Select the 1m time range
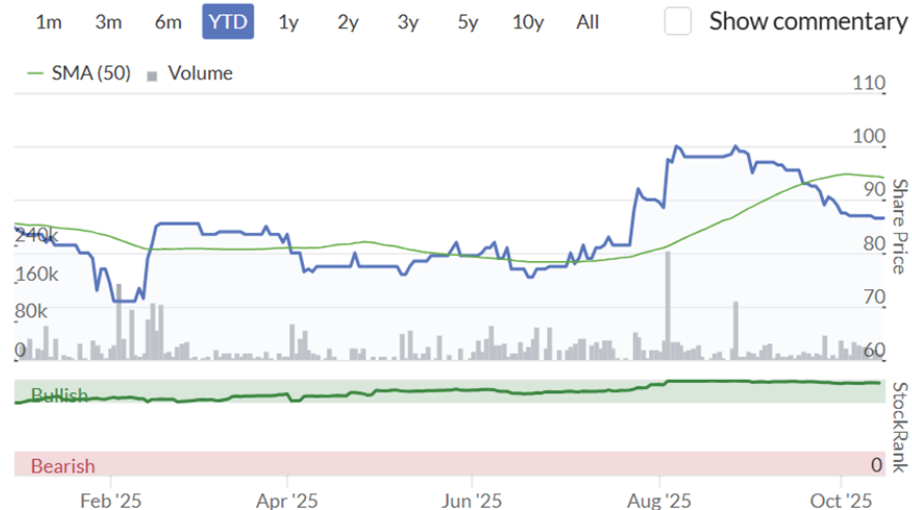Image resolution: width=912 pixels, height=510 pixels. 49,21
